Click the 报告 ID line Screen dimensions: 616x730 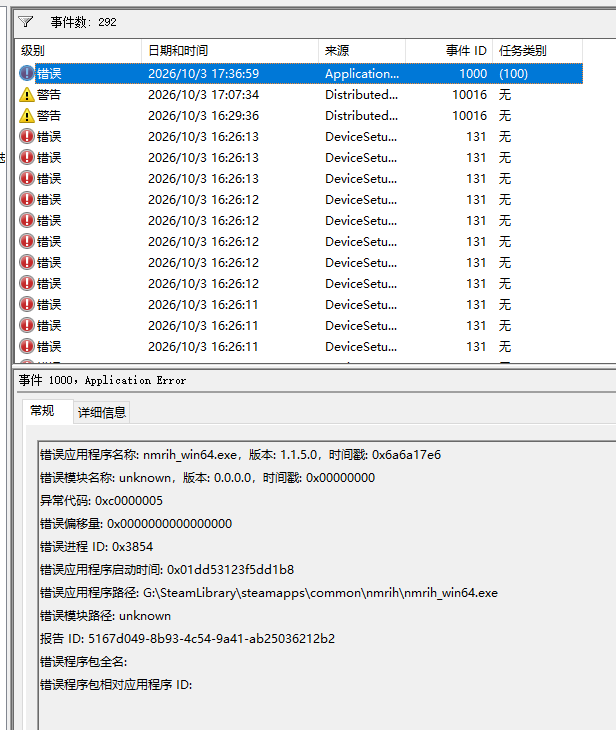187,639
